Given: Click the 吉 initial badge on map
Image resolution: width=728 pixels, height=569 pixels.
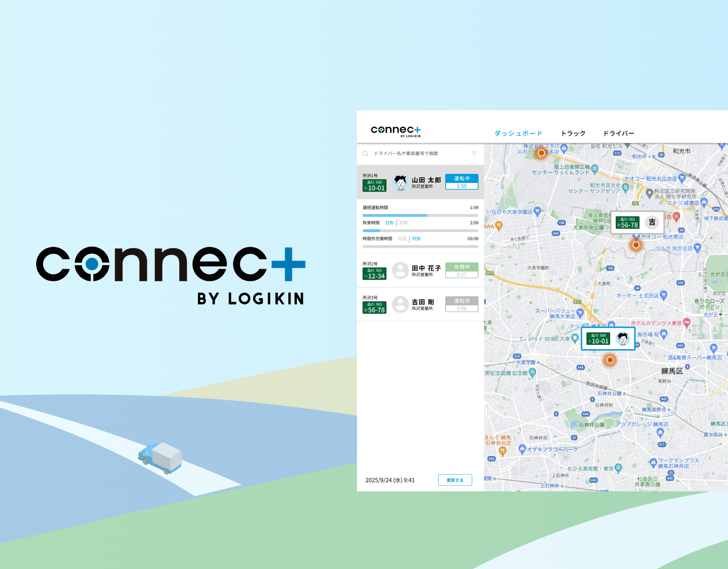Looking at the screenshot, I should (x=652, y=222).
